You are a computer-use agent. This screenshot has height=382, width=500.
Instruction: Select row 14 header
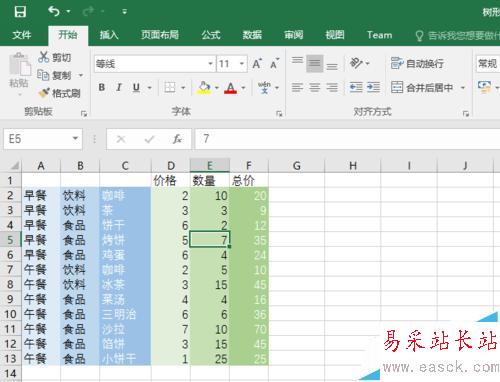[11, 374]
